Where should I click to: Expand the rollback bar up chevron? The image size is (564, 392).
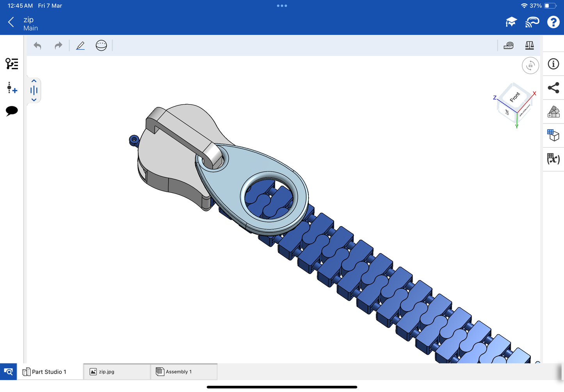click(34, 81)
